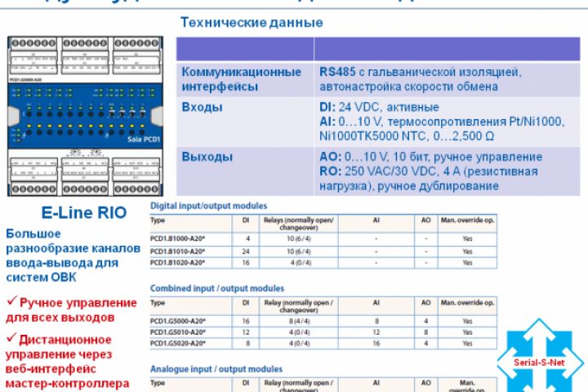Click the Большое разнообразие каналов ввода-вывода paragraph
Image resolution: width=588 pixels, height=392 pixels.
coord(73,256)
